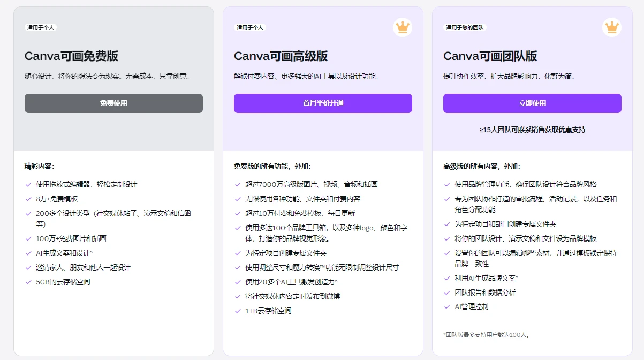Click the 适用于个人 badge on the free plan card

click(41, 27)
